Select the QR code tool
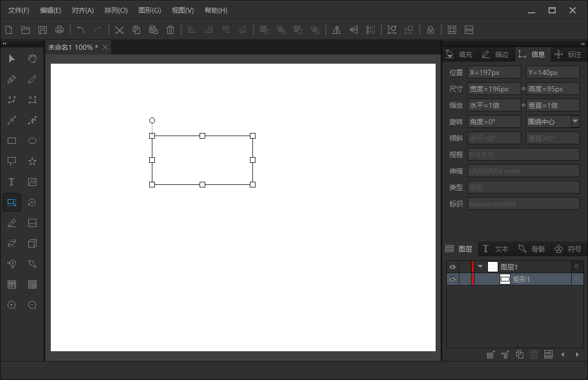588x380 pixels. coord(32,284)
